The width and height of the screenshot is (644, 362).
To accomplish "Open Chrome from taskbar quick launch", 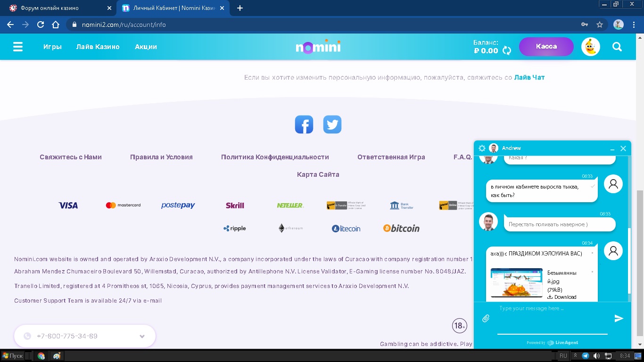I will [x=41, y=356].
